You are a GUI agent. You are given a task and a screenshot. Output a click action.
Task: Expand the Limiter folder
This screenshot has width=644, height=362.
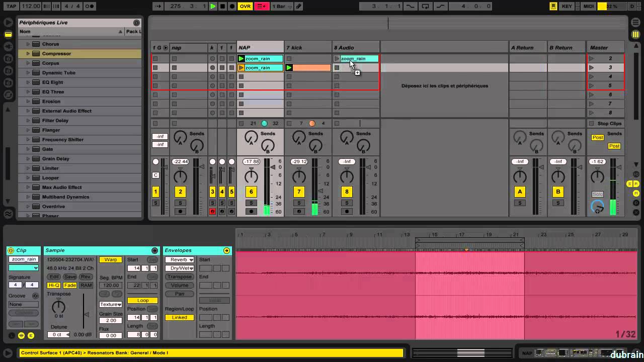tap(28, 168)
